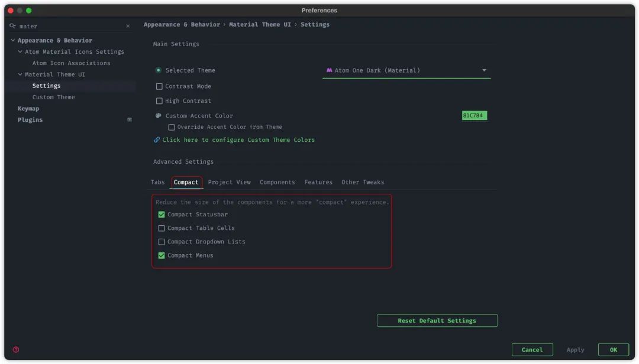Click the small icon beside Plugins
Screen dimensions: 639x364
130,120
